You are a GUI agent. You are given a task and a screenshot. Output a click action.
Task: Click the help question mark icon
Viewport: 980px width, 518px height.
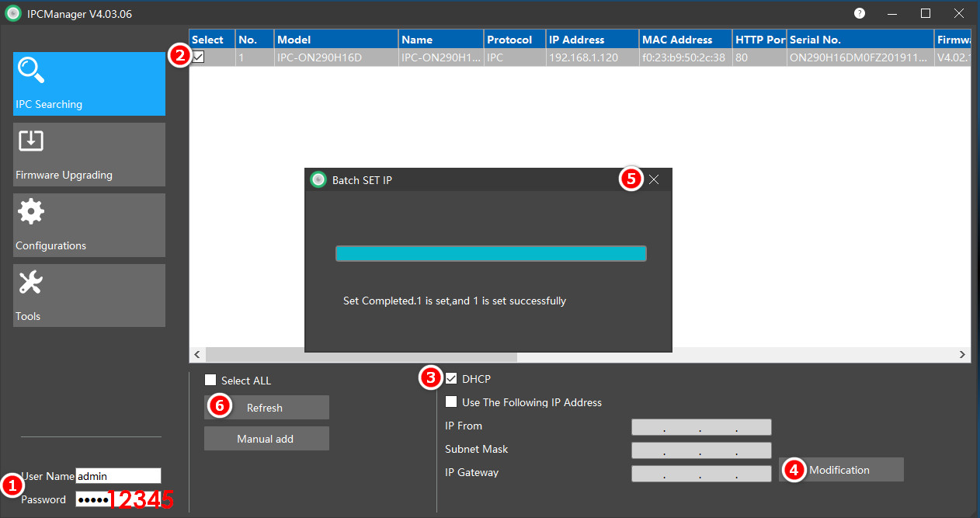click(860, 13)
